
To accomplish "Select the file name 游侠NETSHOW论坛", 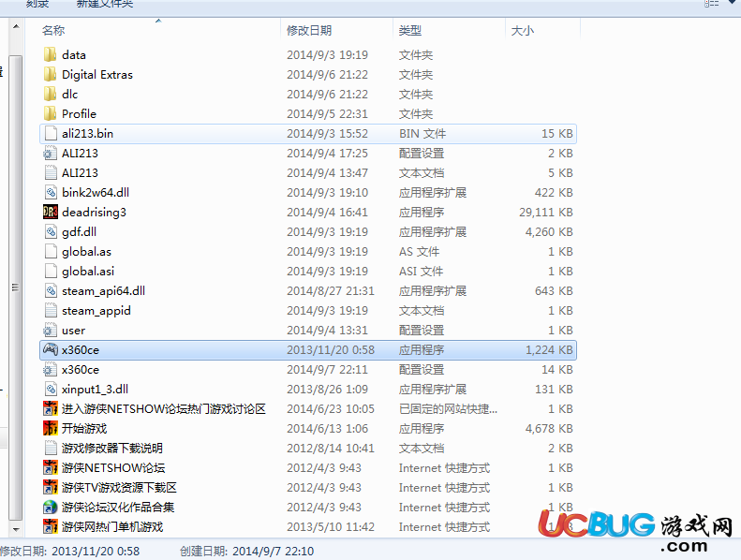I will click(x=113, y=468).
